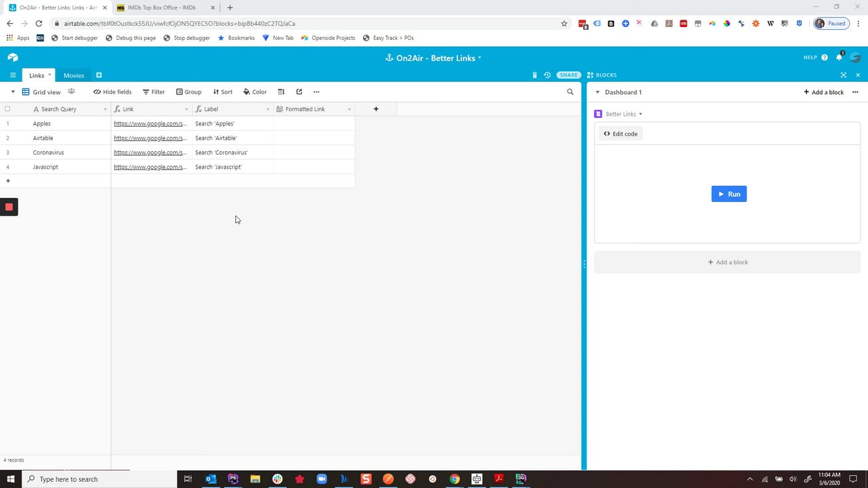Open the Apples Google link
The image size is (868, 488).
(x=150, y=123)
